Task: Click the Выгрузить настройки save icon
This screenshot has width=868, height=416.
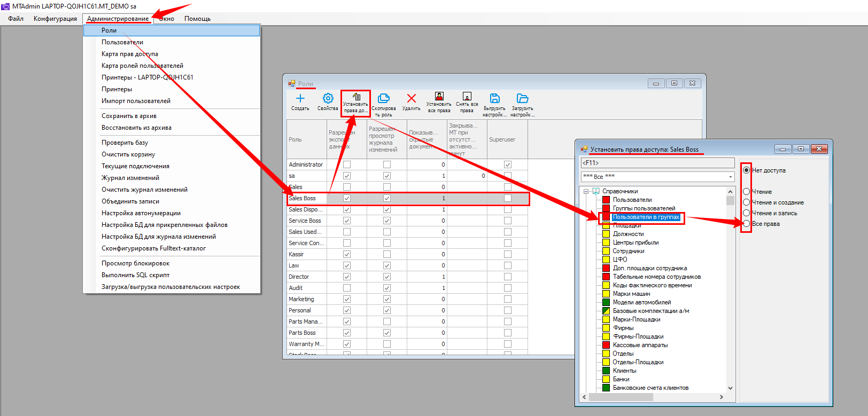Action: click(494, 99)
